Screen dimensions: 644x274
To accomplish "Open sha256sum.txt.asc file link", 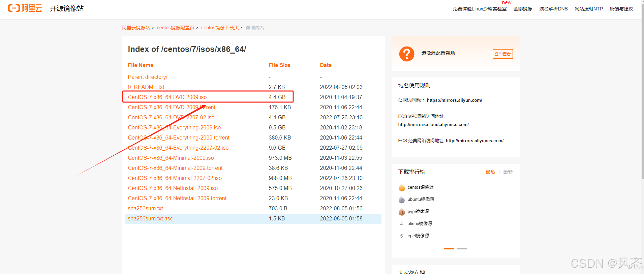I will coord(150,218).
